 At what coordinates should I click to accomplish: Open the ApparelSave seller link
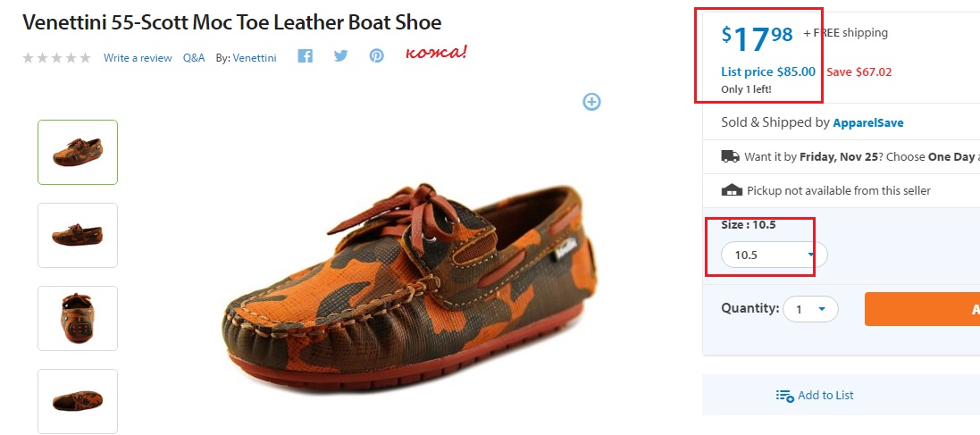(x=869, y=122)
